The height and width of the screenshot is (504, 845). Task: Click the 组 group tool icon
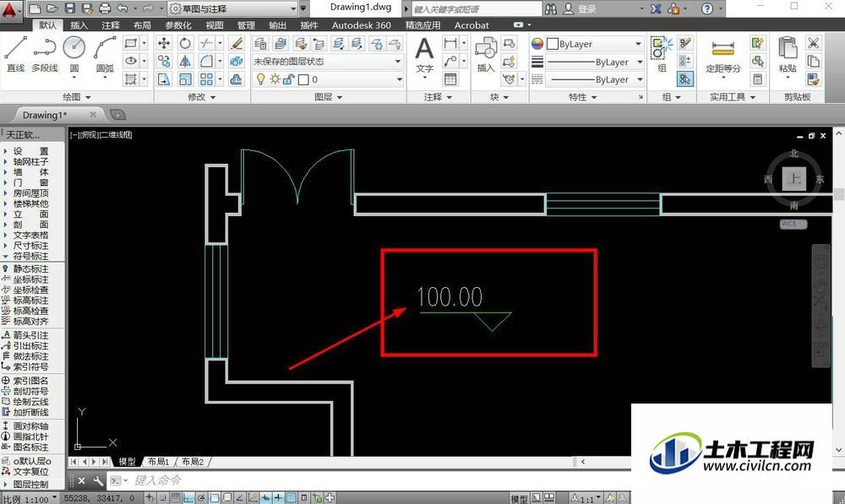[x=662, y=54]
